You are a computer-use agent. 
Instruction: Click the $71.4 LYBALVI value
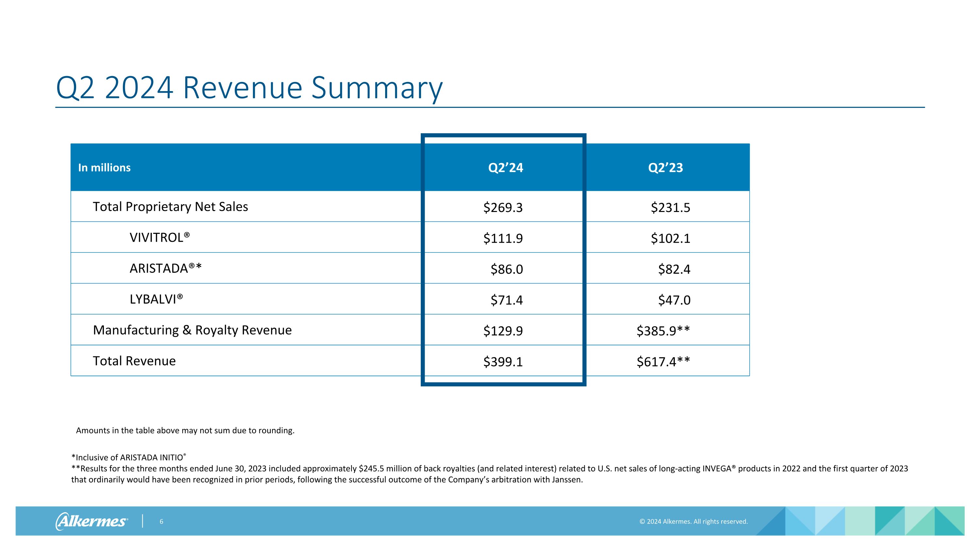point(506,300)
